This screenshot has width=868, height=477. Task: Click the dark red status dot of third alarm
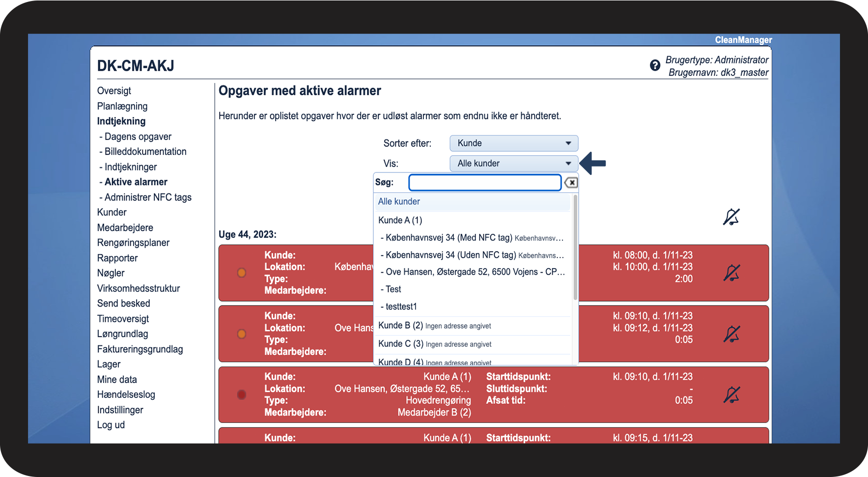242,395
